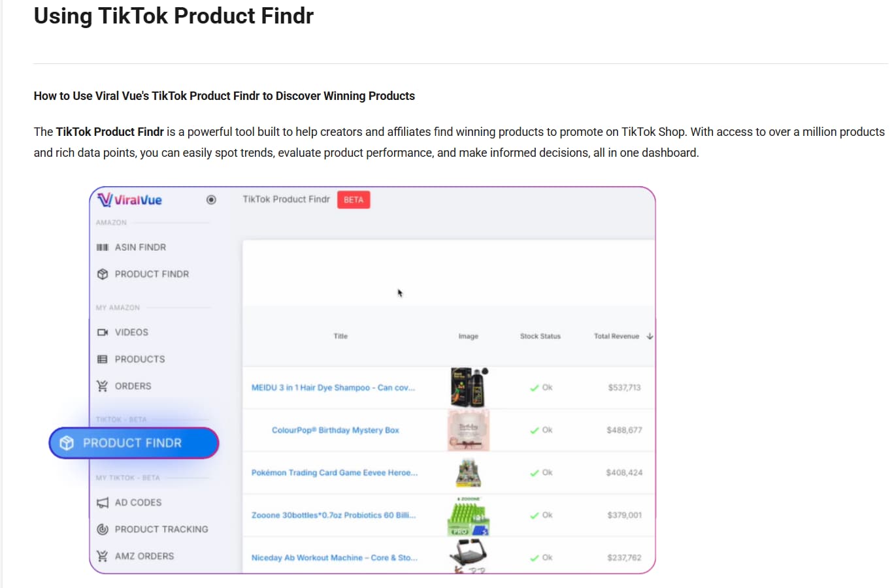The height and width of the screenshot is (588, 894).
Task: Click the MEIDU hair dye product thumbnail
Action: (x=469, y=387)
